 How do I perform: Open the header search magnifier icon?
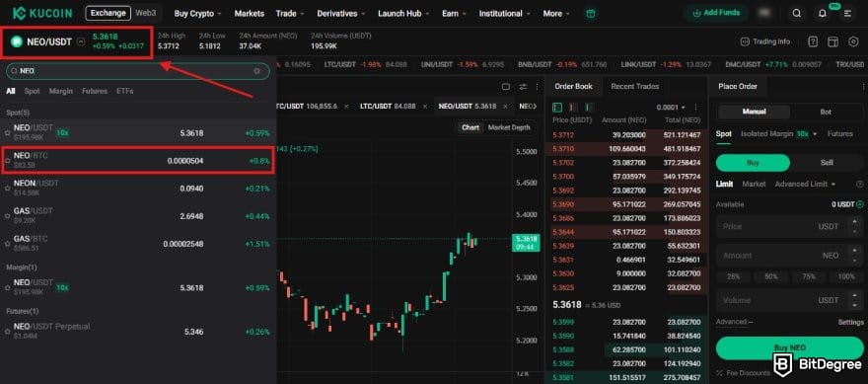click(x=797, y=13)
